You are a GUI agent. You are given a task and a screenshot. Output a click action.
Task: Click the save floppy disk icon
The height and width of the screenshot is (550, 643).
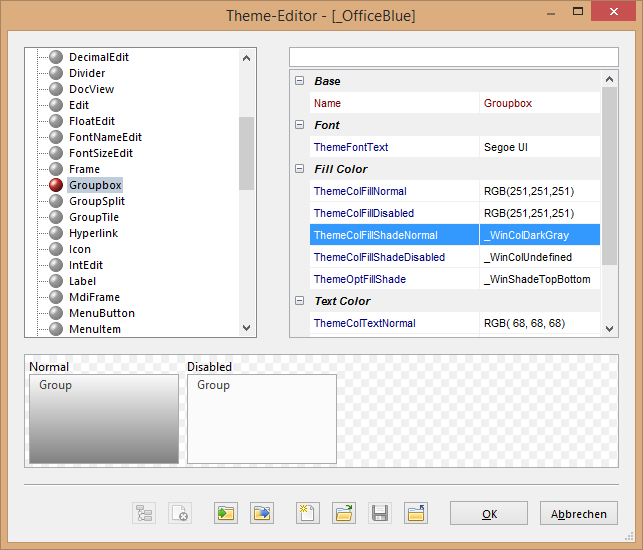380,513
